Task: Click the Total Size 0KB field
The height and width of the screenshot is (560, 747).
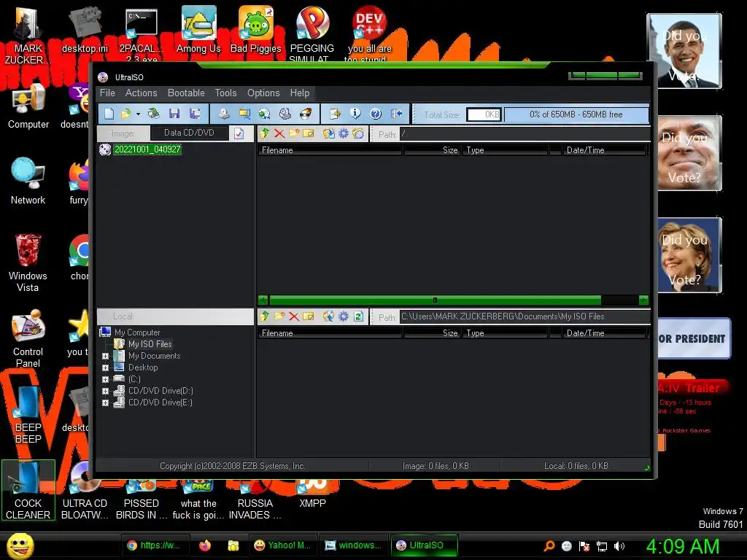Action: click(484, 114)
